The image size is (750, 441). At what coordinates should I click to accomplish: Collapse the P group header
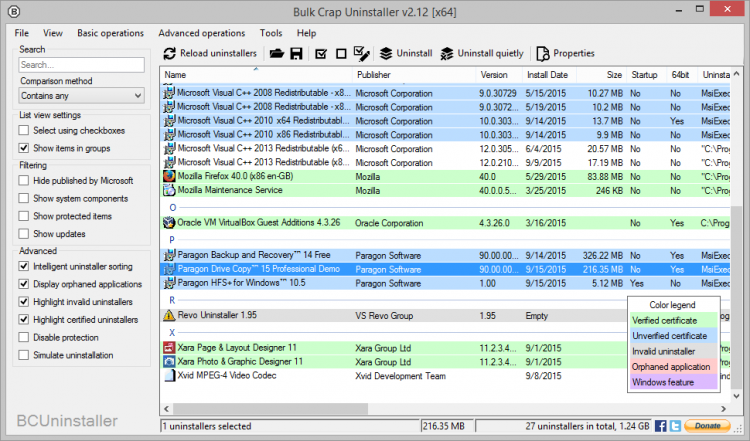(x=172, y=240)
